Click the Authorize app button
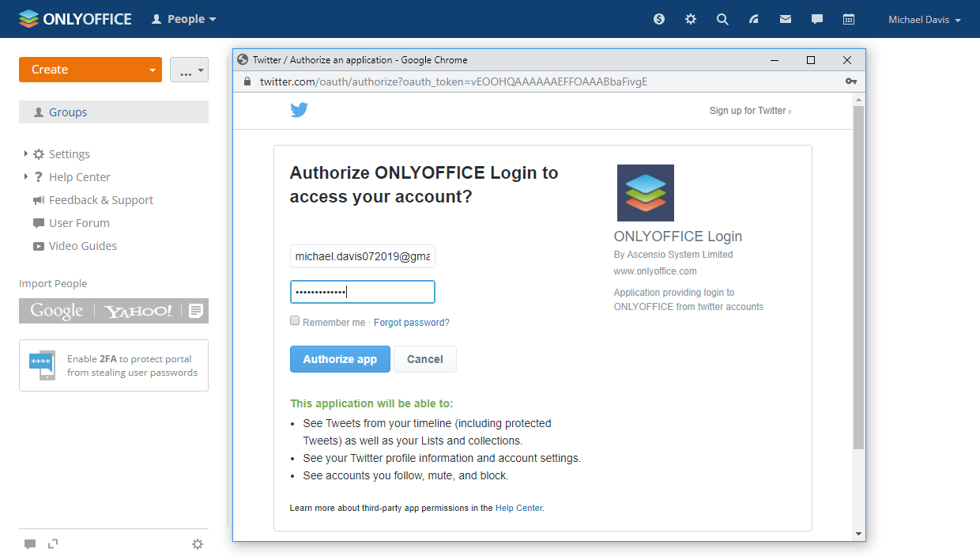The width and height of the screenshot is (980, 560). click(340, 359)
